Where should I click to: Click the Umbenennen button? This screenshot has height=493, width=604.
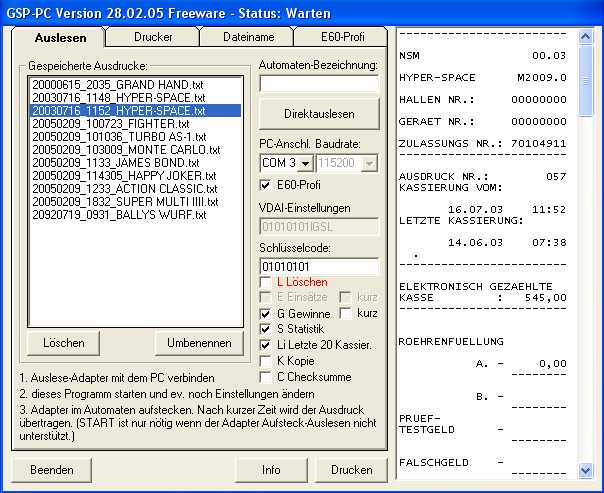point(199,343)
